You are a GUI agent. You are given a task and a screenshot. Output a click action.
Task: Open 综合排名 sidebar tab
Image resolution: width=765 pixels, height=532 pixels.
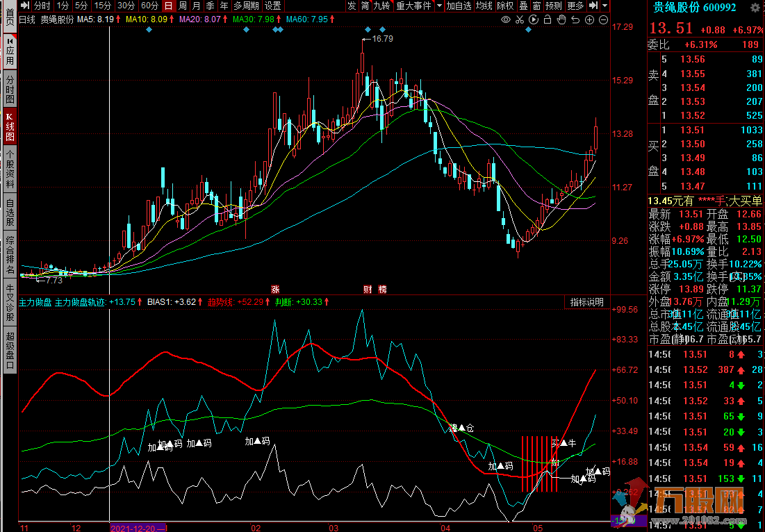point(10,255)
